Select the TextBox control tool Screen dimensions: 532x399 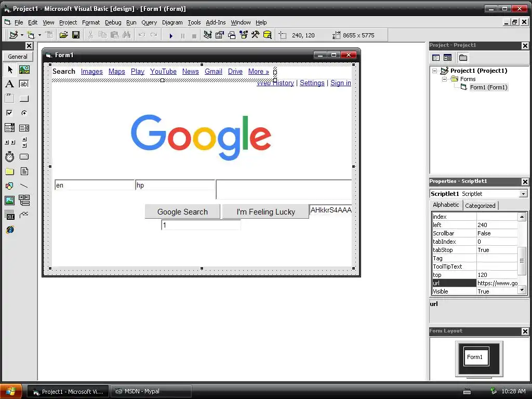tap(24, 84)
